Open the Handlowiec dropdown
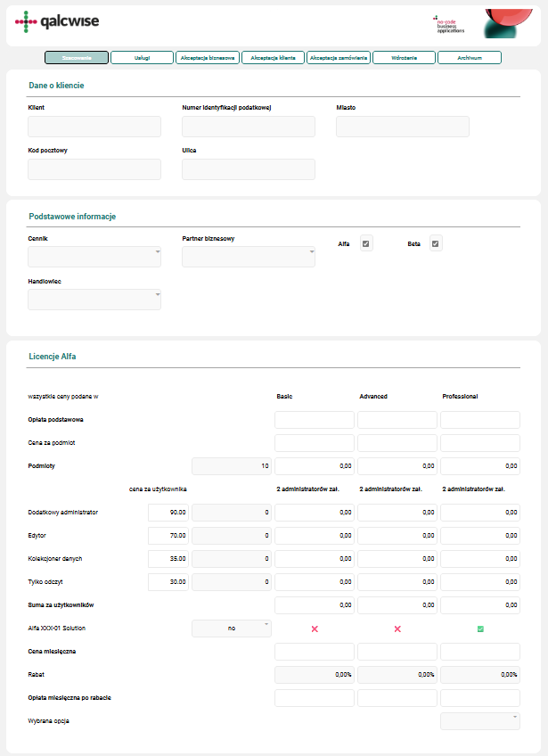 pos(94,300)
